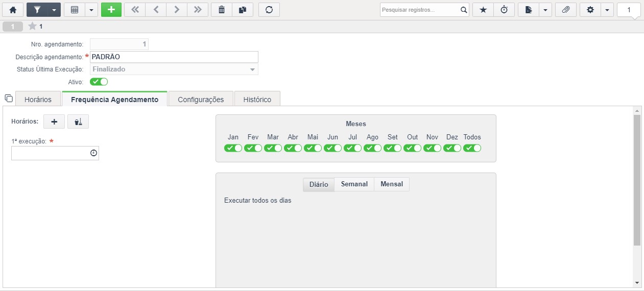Clear horários with the broom icon
Image resolution: width=644 pixels, height=291 pixels.
pos(78,122)
